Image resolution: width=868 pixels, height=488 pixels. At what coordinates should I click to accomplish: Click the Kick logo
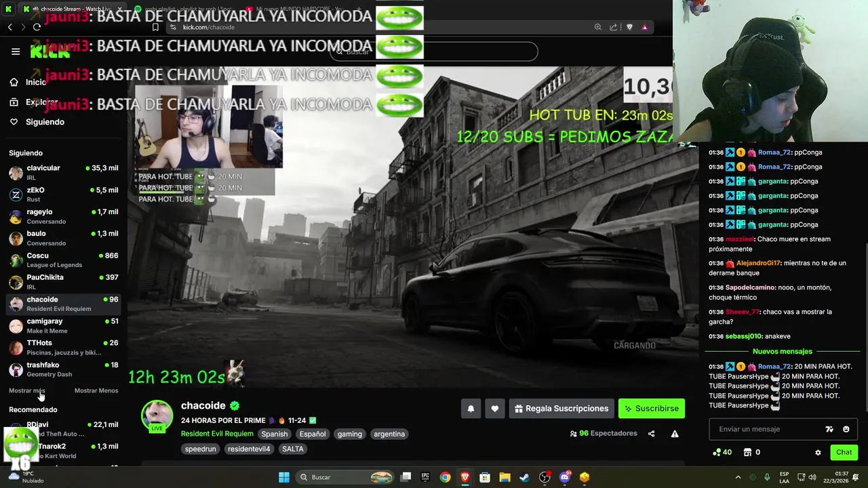point(50,52)
